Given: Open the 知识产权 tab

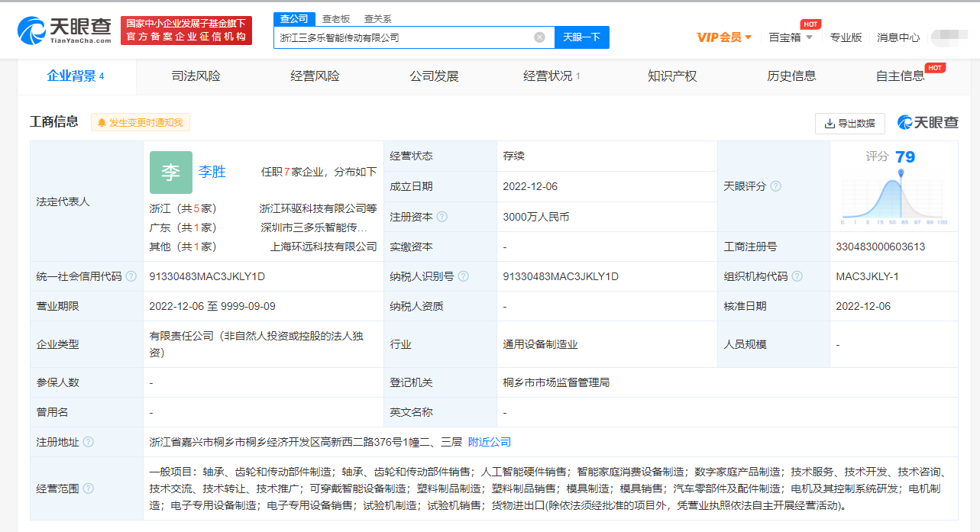Looking at the screenshot, I should click(672, 76).
